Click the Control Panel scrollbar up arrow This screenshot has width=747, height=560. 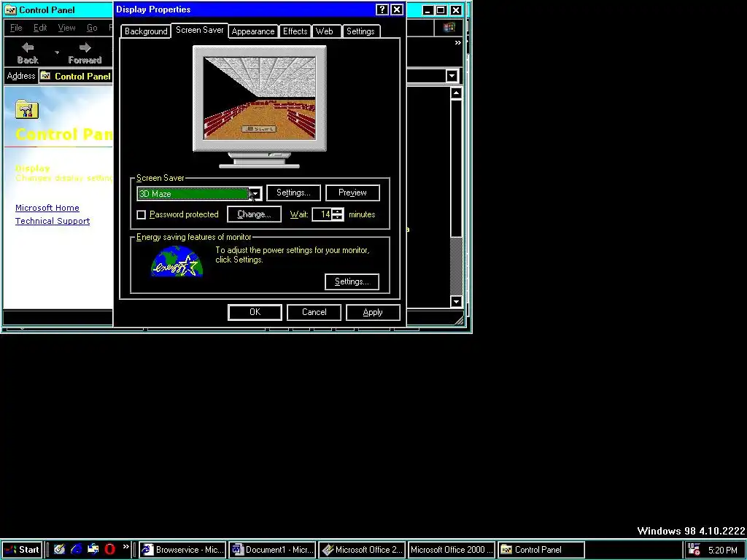pyautogui.click(x=457, y=93)
